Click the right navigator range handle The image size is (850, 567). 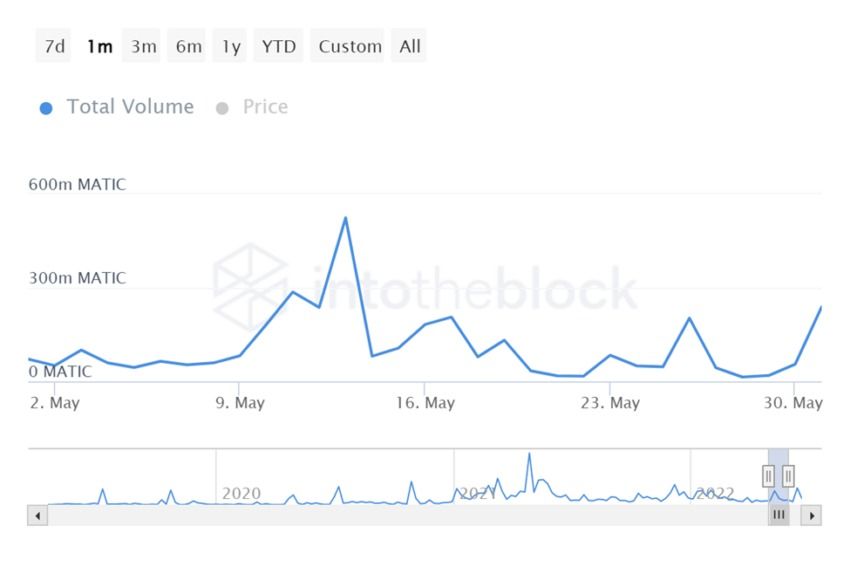tap(788, 475)
